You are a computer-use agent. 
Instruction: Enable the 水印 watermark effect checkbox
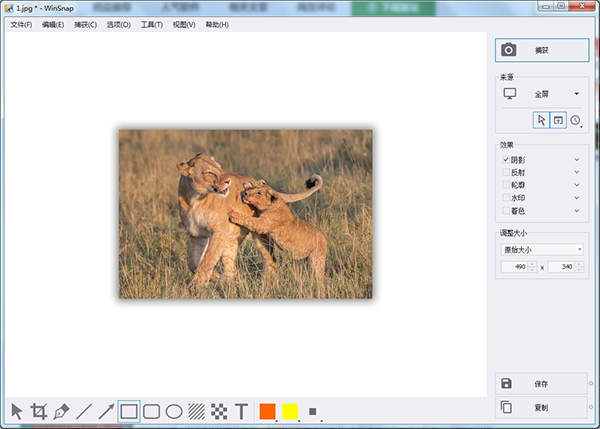click(505, 198)
